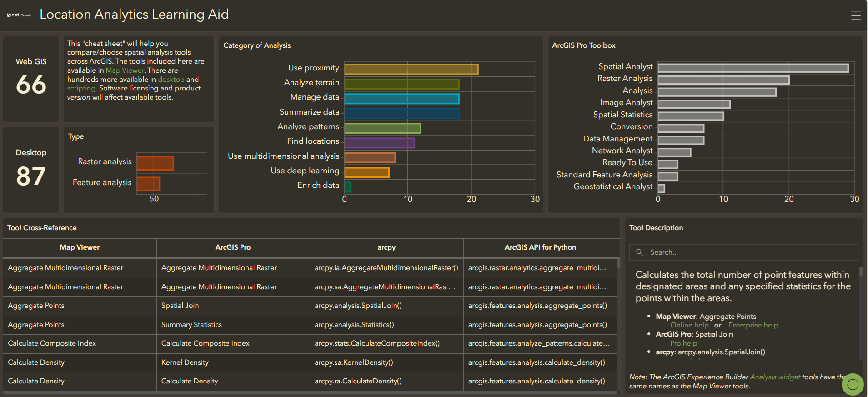Select the Desktop 87 indicator

31,170
